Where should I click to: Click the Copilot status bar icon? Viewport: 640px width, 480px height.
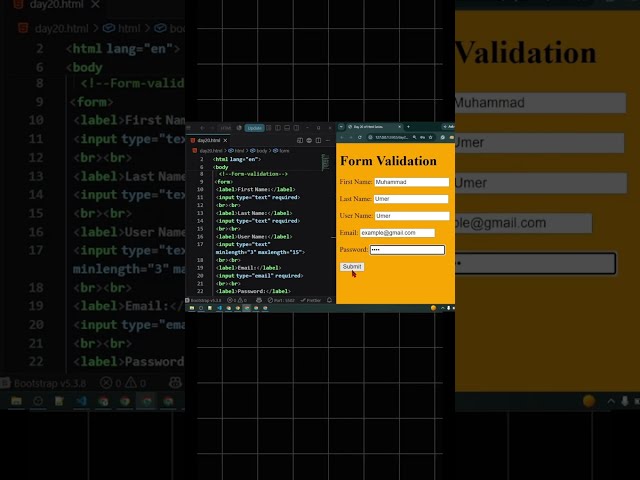point(259,300)
